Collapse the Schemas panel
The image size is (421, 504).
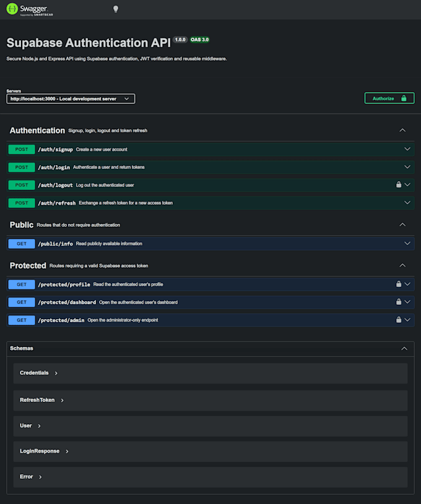tap(404, 348)
